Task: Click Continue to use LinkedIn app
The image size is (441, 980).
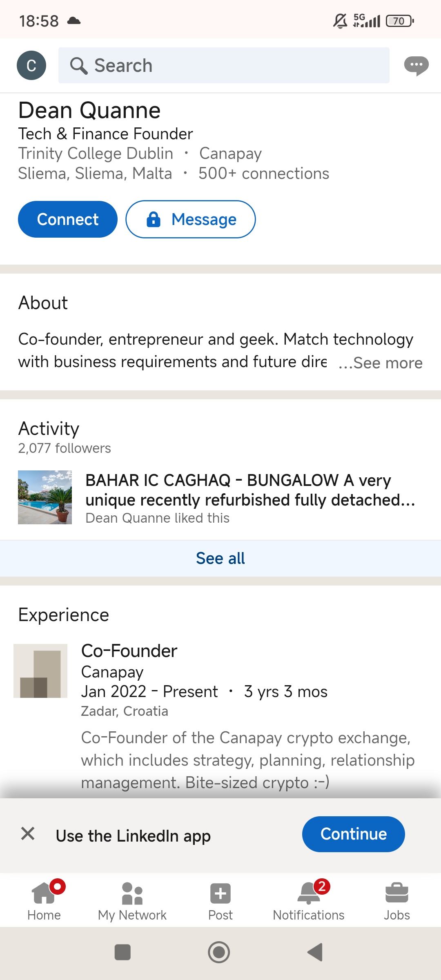Action: 353,834
